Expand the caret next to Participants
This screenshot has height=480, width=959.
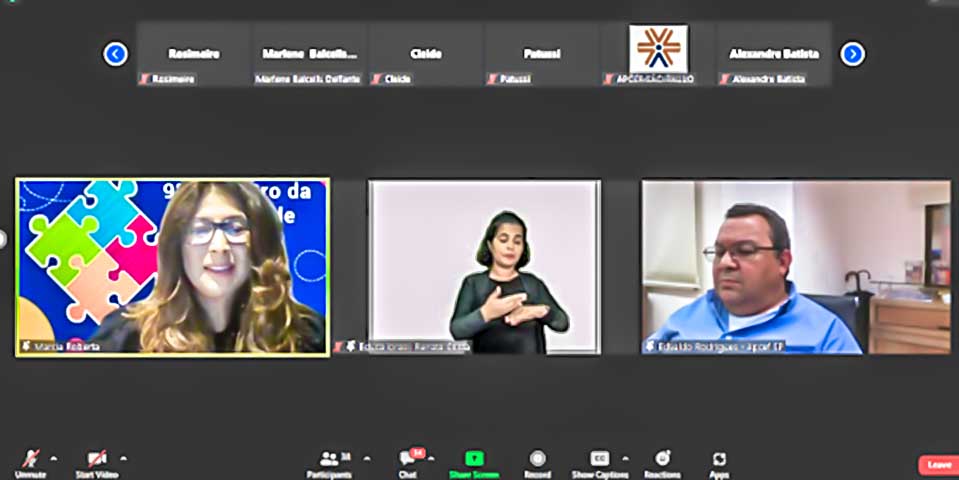pyautogui.click(x=366, y=458)
